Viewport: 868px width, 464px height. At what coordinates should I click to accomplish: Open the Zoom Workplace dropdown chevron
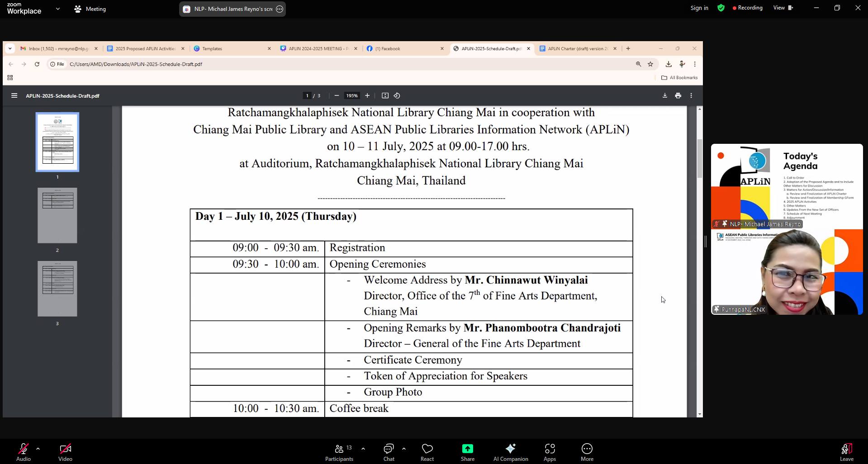58,9
